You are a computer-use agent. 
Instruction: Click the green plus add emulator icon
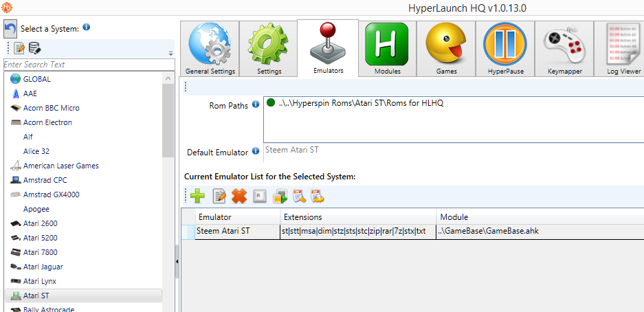point(198,197)
